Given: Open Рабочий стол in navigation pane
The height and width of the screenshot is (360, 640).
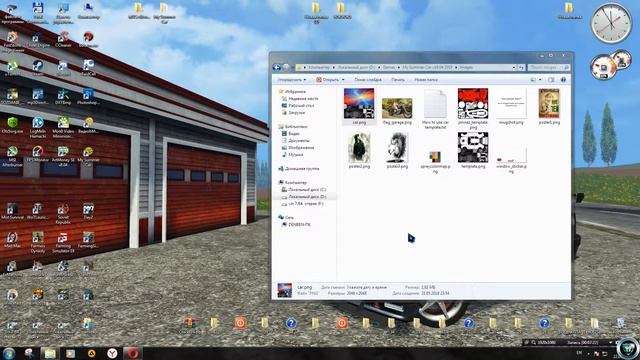Looking at the screenshot, I should 298,106.
